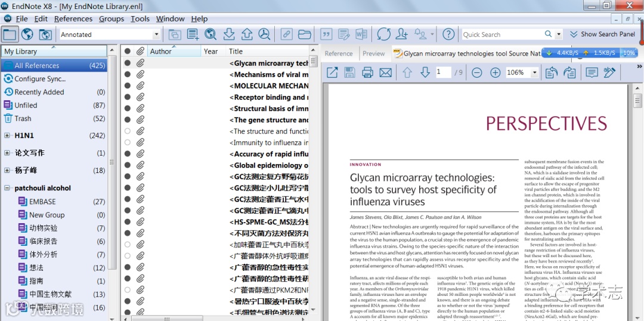Collapse the patchouli alcohol group set
644x321 pixels.
click(7, 188)
